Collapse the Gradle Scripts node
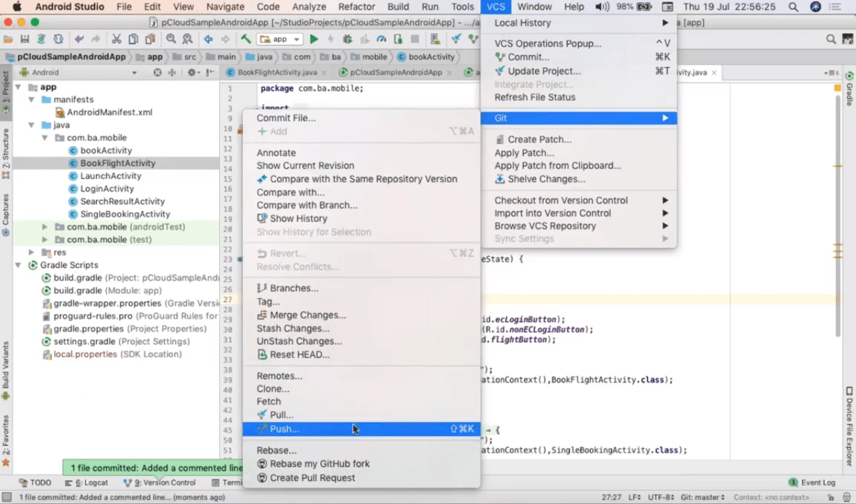Viewport: 856px width, 504px height. click(x=19, y=265)
